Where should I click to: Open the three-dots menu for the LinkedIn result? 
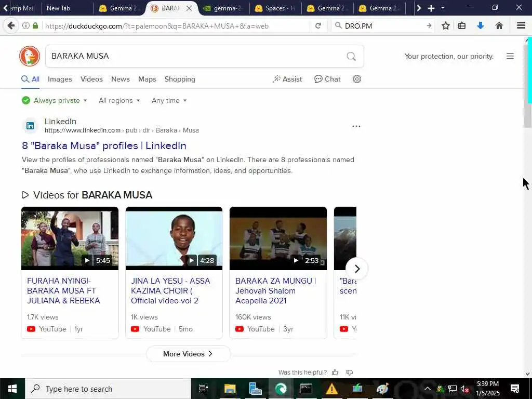tap(356, 126)
